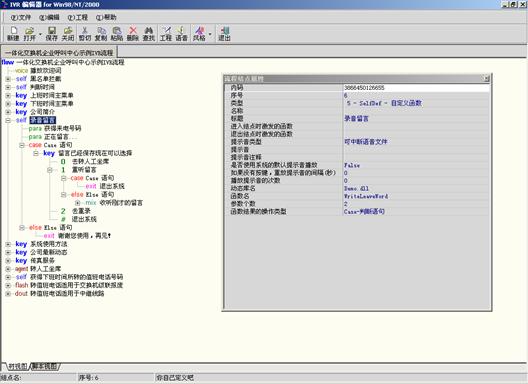Click the 语音 (voice) toolbar icon
Screen dimensions: 528x384
click(x=182, y=34)
